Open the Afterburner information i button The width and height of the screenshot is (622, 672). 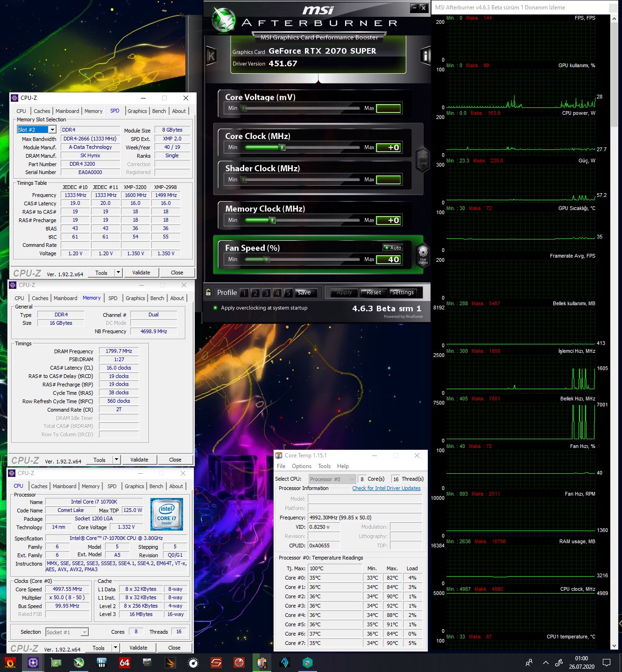[x=425, y=56]
